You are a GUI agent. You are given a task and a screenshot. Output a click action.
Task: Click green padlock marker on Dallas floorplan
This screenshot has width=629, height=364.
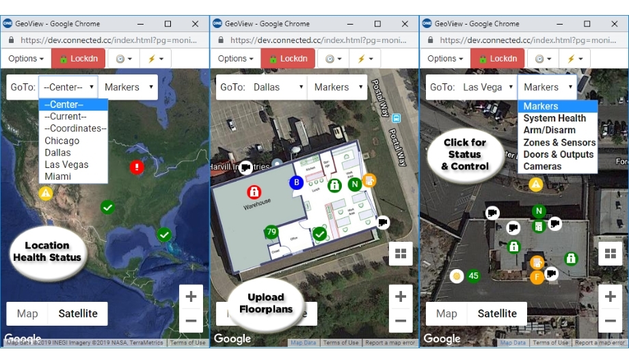[334, 185]
